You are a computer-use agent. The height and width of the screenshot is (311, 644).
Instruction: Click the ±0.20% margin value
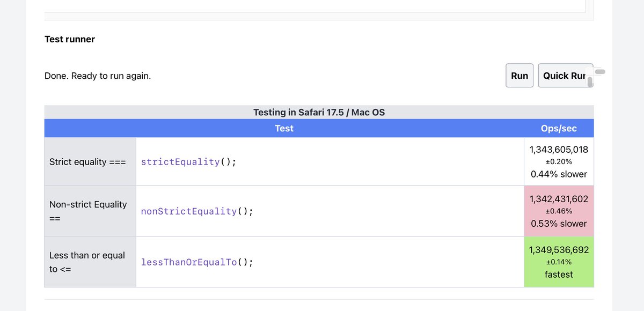click(559, 162)
